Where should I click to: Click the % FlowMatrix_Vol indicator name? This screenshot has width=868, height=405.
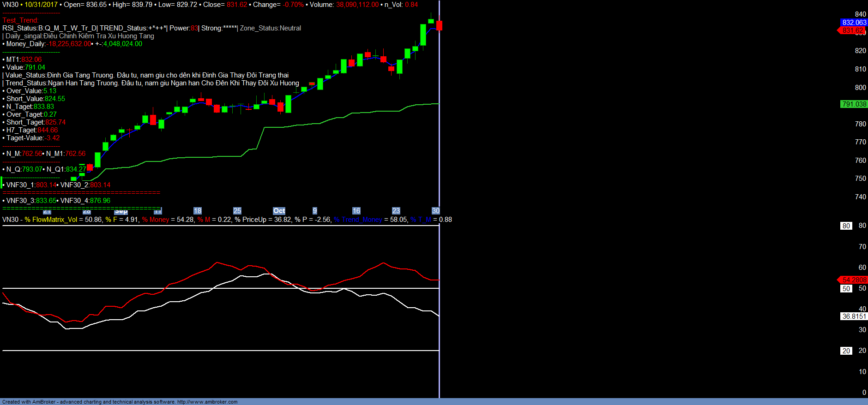[x=51, y=220]
